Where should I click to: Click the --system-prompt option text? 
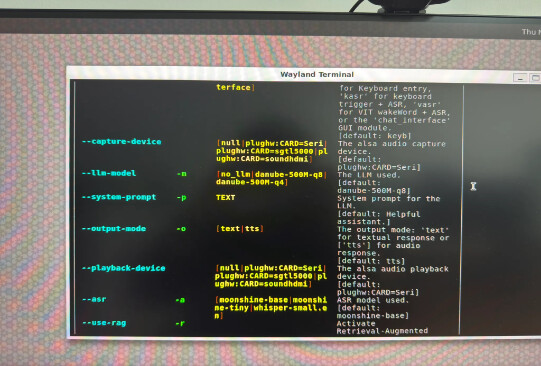119,197
